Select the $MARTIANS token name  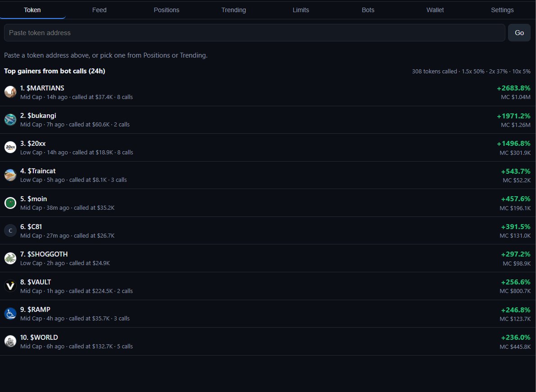pyautogui.click(x=45, y=88)
